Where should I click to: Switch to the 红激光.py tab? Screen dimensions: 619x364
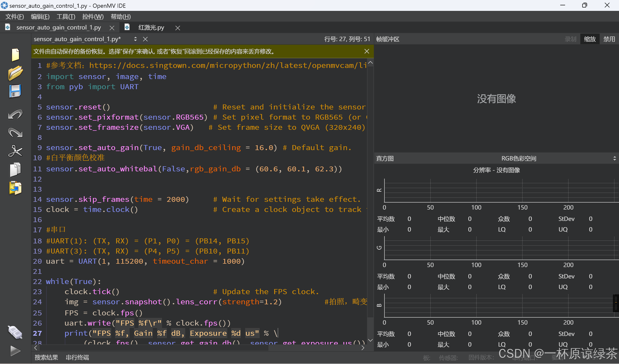151,28
